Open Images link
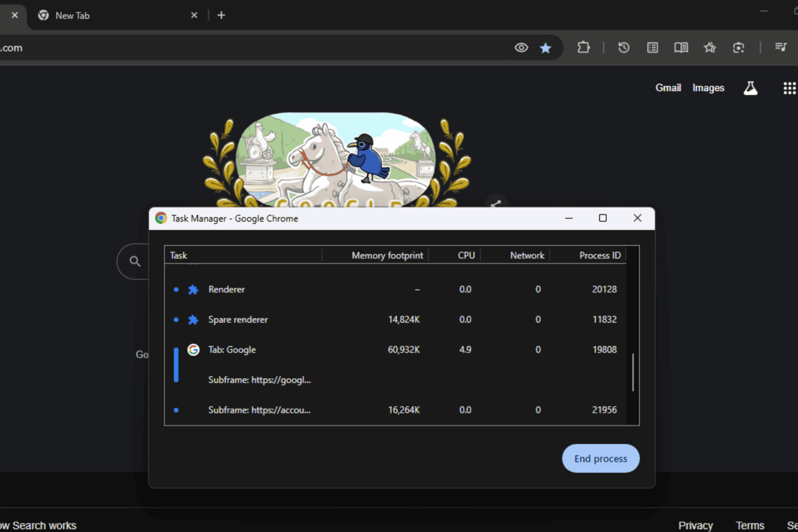Viewport: 798px width, 532px height. [708, 88]
